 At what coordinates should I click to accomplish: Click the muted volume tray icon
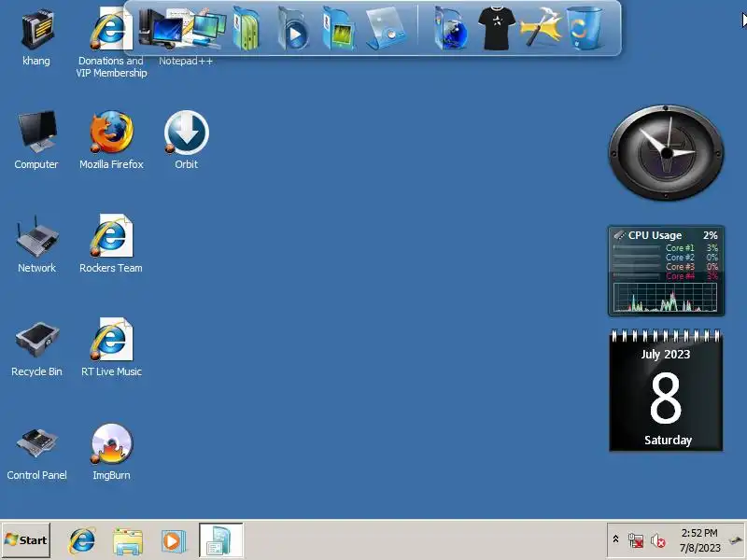(658, 540)
